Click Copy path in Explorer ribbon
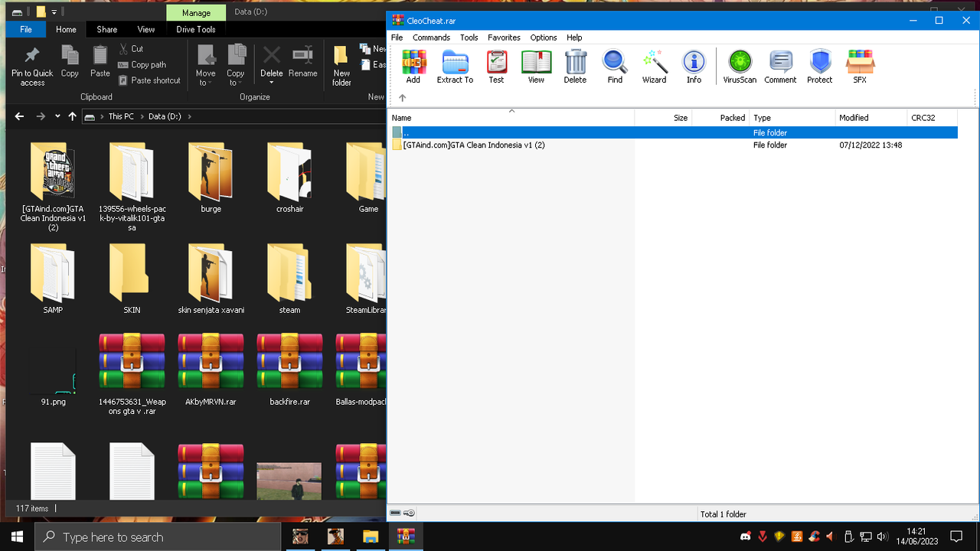980x551 pixels. 142,65
